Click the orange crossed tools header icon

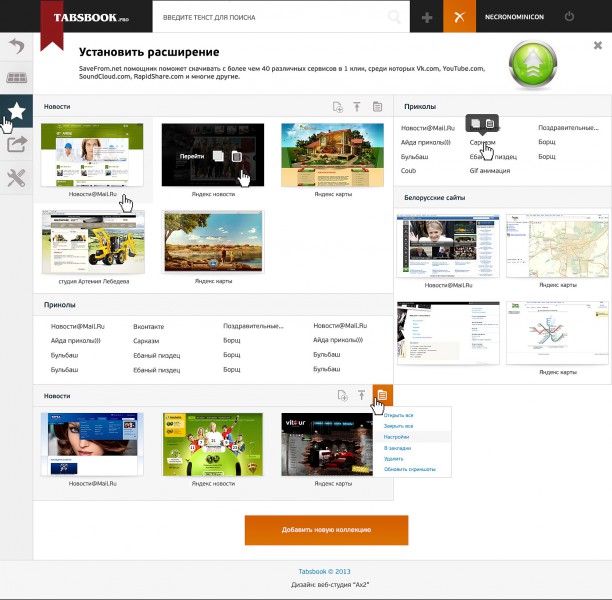[x=459, y=16]
